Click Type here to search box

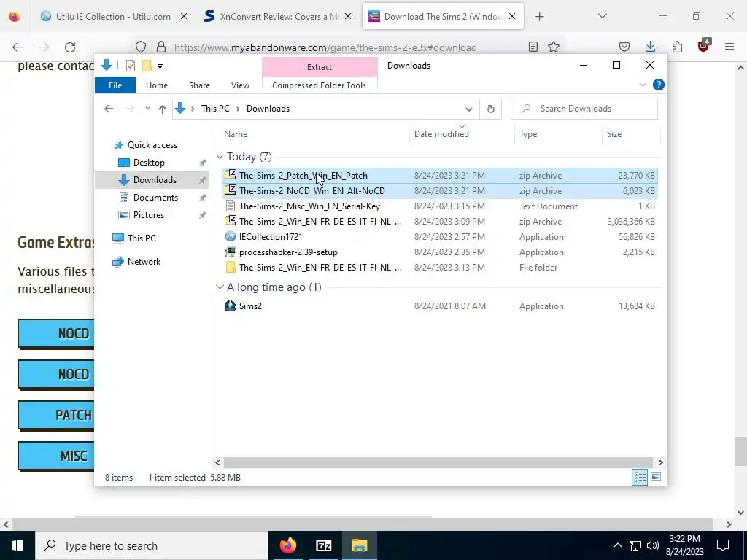click(152, 545)
